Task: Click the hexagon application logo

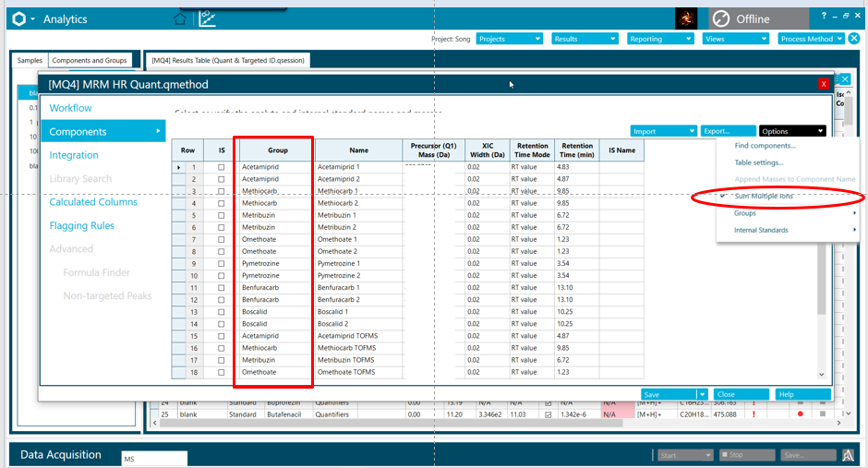Action: [x=18, y=18]
